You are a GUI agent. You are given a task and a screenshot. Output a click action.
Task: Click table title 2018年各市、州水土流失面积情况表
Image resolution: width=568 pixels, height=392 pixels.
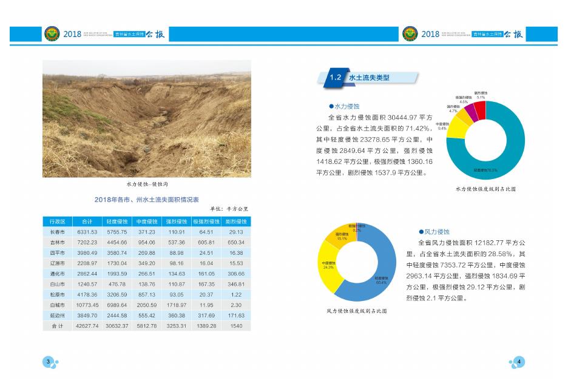click(147, 200)
